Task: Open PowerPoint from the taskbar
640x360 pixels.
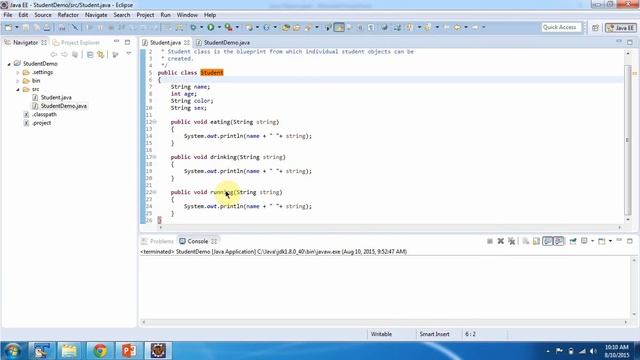Action: click(x=129, y=351)
